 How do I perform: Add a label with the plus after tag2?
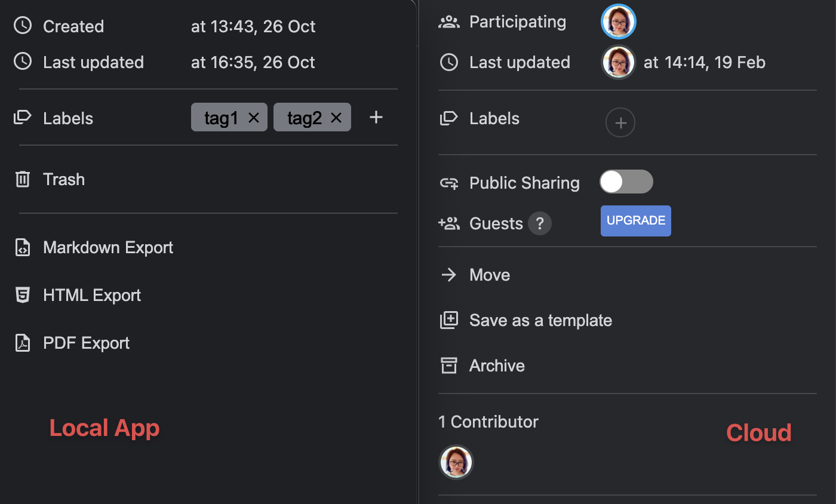(376, 118)
